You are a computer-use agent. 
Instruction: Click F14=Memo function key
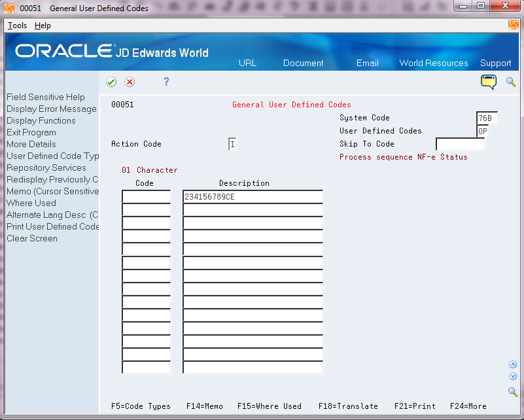[x=205, y=406]
